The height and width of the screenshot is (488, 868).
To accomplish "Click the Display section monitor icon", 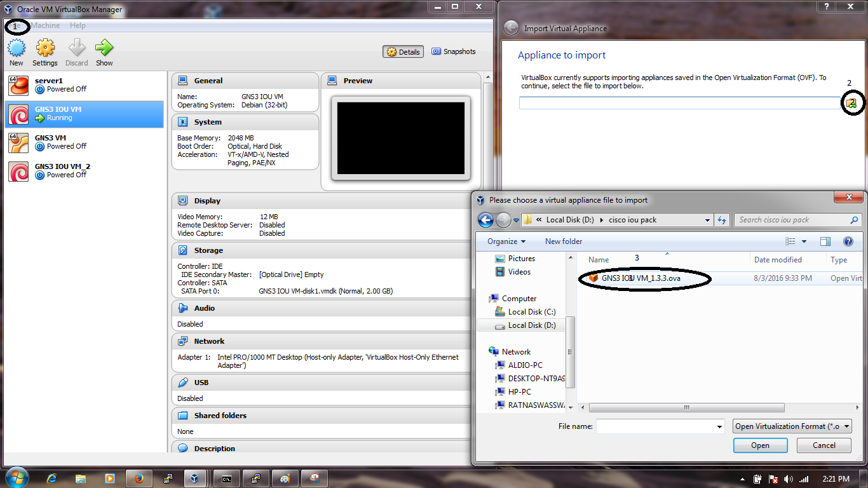I will (183, 201).
